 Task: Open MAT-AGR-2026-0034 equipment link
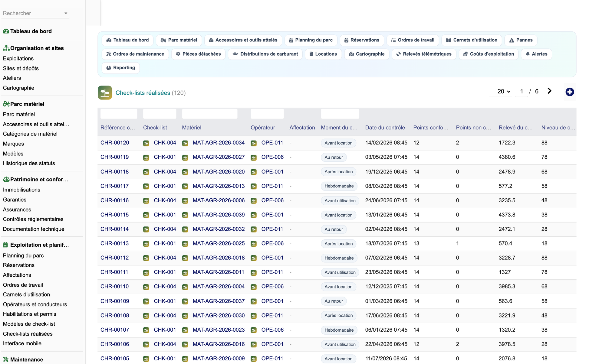click(219, 143)
